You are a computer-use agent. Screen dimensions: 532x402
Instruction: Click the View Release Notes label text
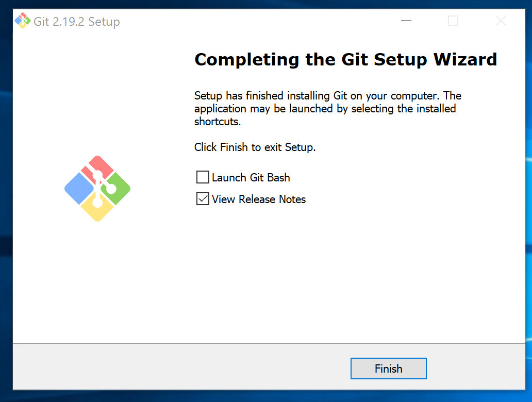coord(259,199)
